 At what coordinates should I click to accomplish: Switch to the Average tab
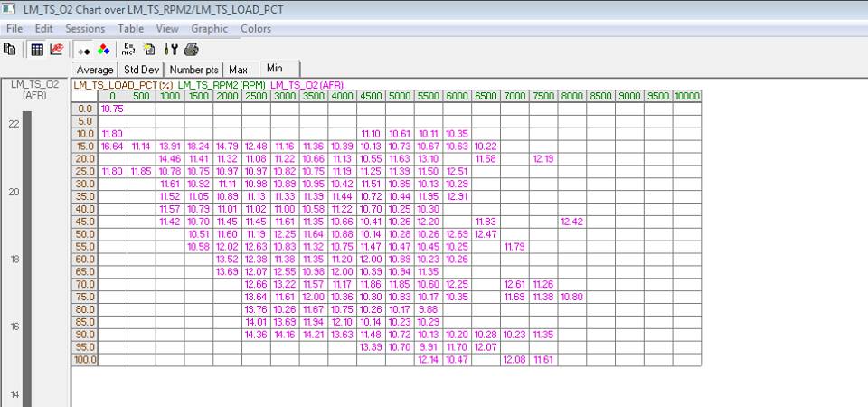[x=95, y=70]
